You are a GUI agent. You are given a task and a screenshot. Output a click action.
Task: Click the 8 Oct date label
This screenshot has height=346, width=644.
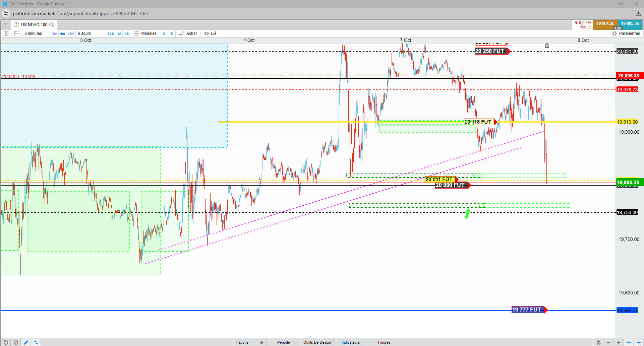[583, 40]
